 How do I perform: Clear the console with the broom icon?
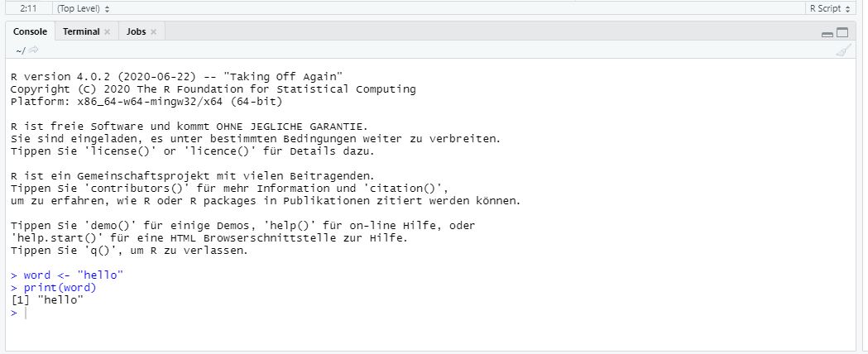coord(842,50)
